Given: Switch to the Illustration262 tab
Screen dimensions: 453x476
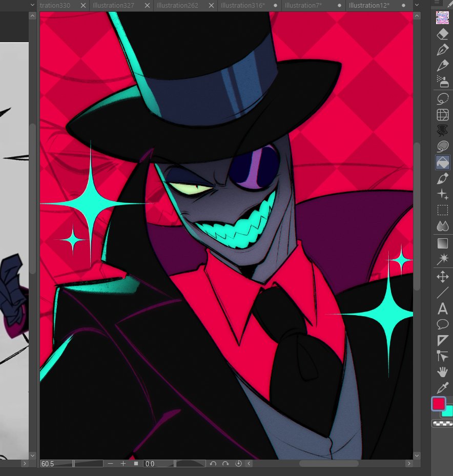Looking at the screenshot, I should (x=177, y=6).
